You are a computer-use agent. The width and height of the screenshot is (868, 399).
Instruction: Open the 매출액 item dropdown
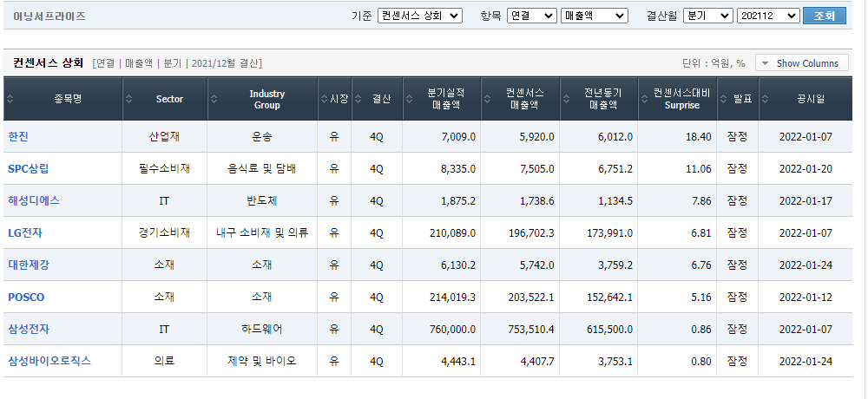point(594,16)
